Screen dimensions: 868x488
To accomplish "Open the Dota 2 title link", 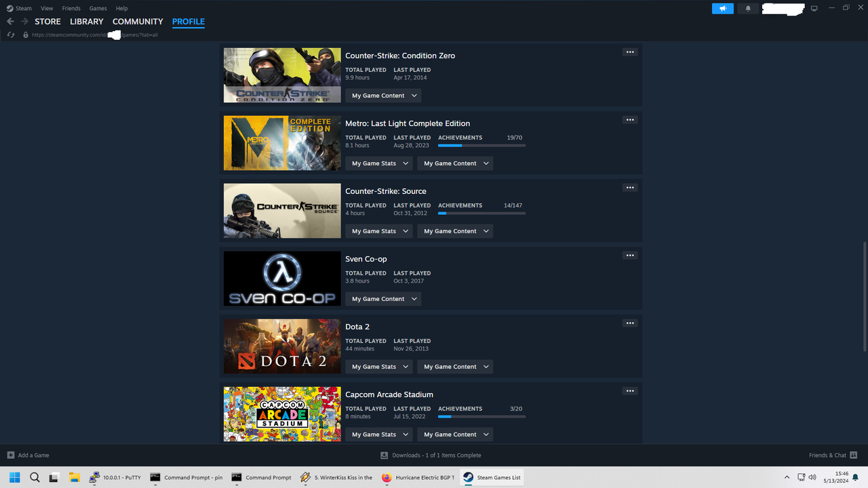I will pyautogui.click(x=357, y=327).
